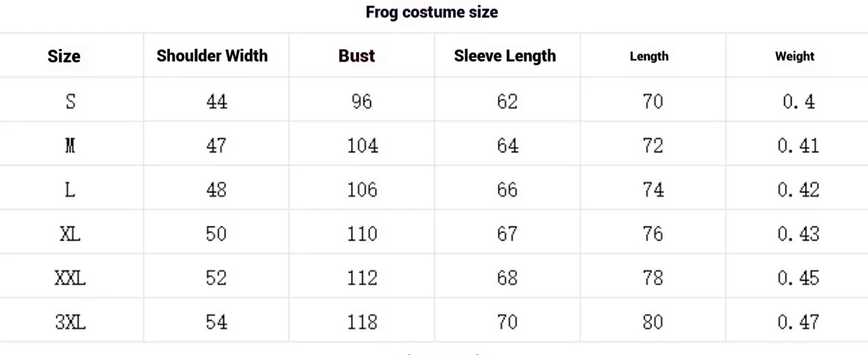Viewport: 868px width, 355px height.
Task: Click weight value 0.45 in XXL row
Action: tap(798, 279)
